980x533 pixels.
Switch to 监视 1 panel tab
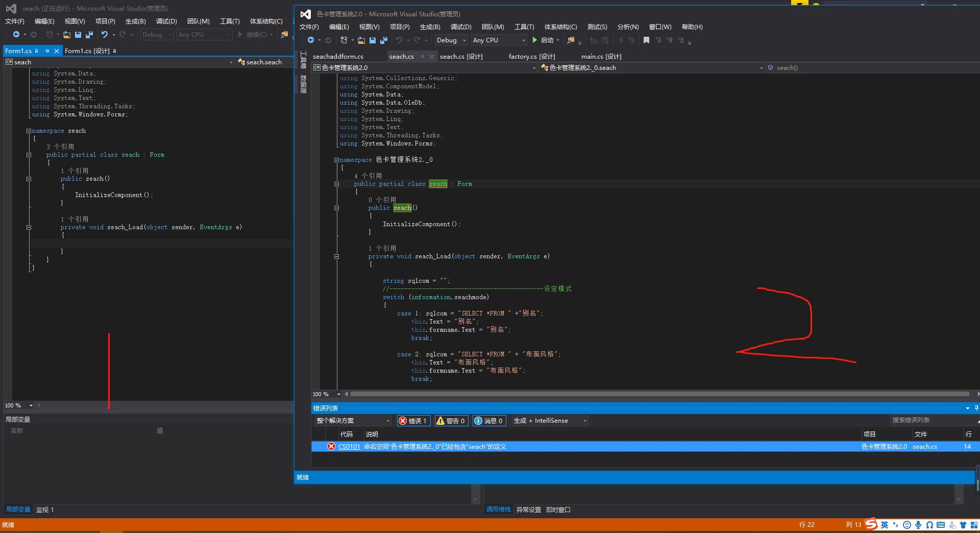[44, 510]
